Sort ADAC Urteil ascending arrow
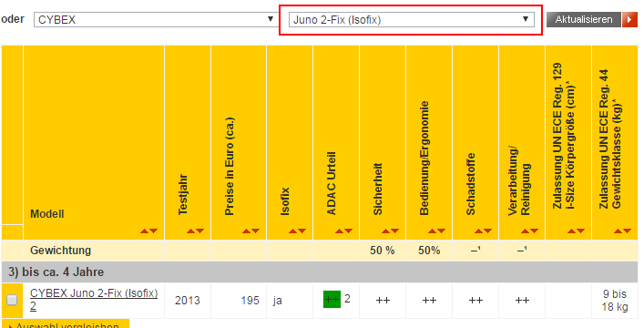The height and width of the screenshot is (328, 644). tap(339, 231)
